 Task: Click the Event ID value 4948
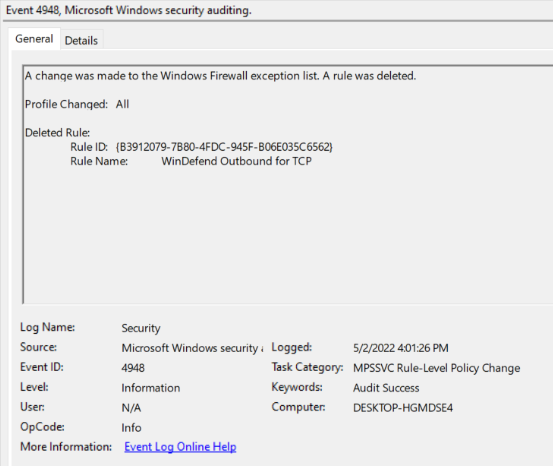pyautogui.click(x=133, y=368)
